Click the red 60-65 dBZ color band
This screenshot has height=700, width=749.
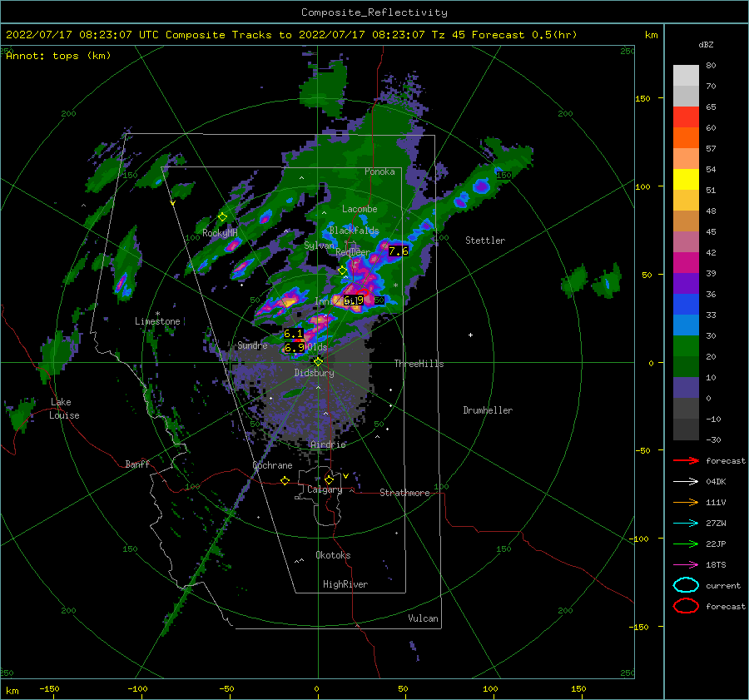tap(686, 117)
